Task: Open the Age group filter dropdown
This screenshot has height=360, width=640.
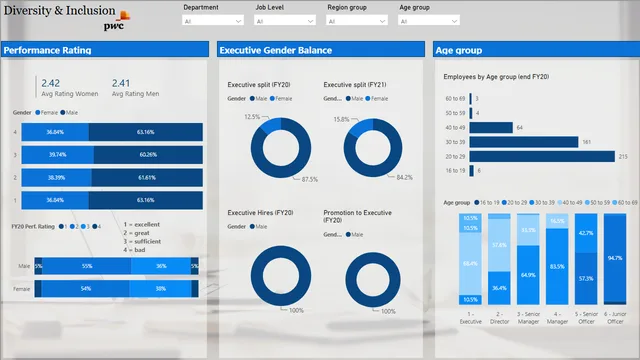Action: [429, 20]
